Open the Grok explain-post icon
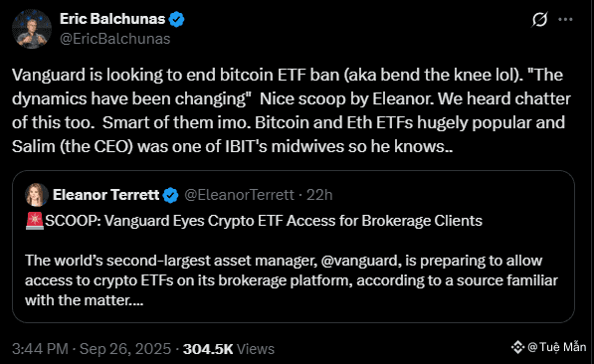This screenshot has height=364, width=594. (x=539, y=19)
